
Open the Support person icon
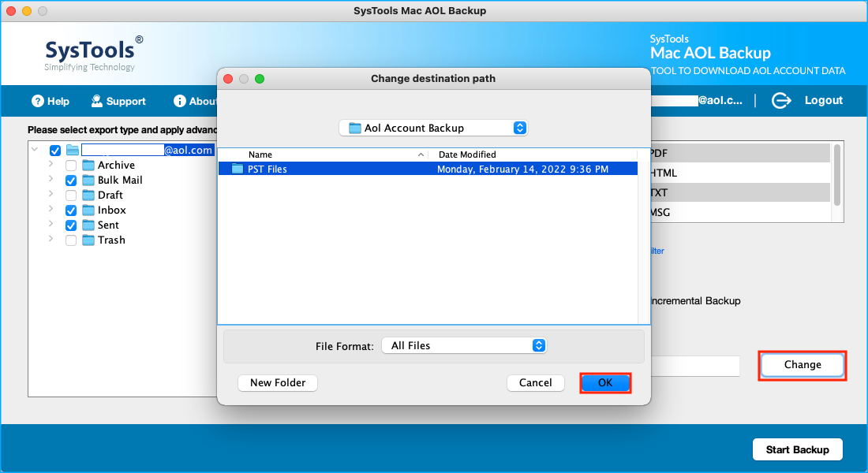pos(97,101)
